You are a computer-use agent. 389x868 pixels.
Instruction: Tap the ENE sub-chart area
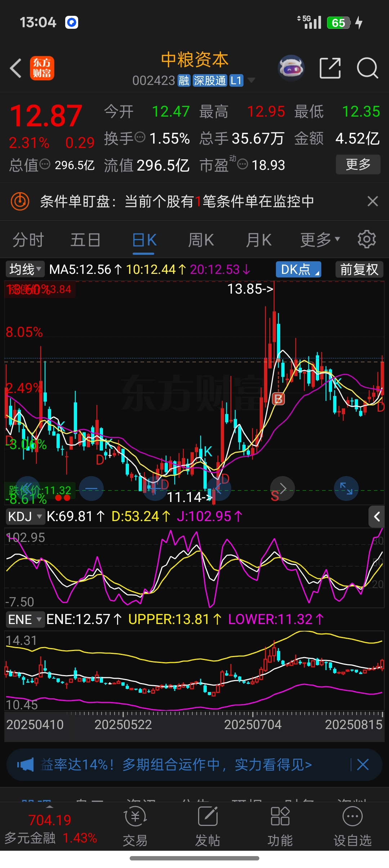(194, 671)
